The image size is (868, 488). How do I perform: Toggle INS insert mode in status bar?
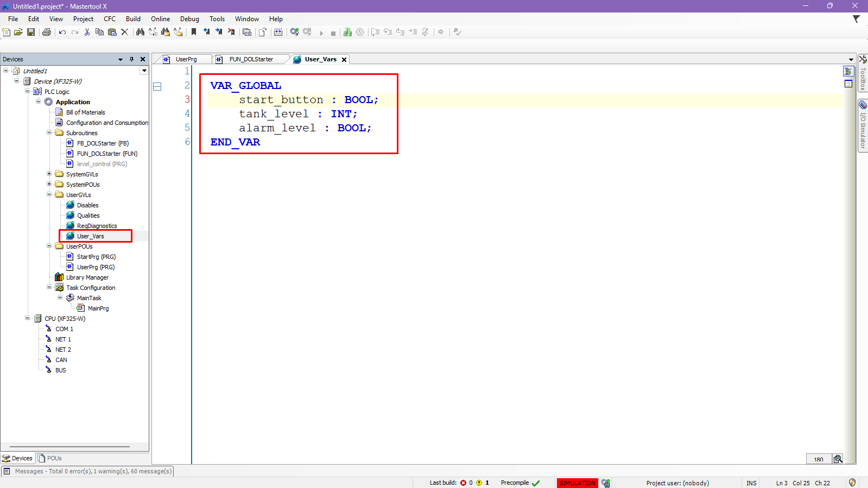[751, 483]
